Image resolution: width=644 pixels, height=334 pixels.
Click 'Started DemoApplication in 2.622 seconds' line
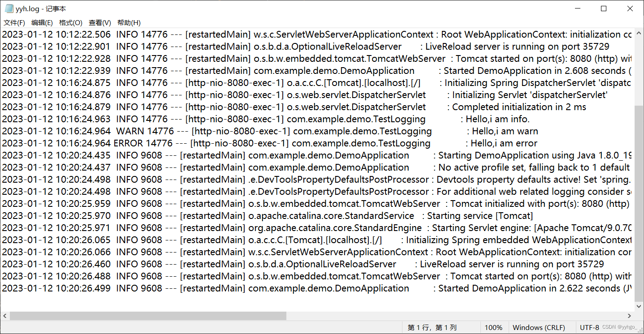[317, 288]
